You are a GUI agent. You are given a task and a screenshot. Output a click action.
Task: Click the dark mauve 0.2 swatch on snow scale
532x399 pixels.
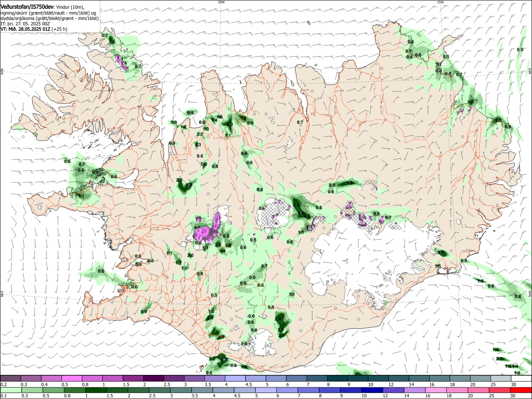[10, 378]
